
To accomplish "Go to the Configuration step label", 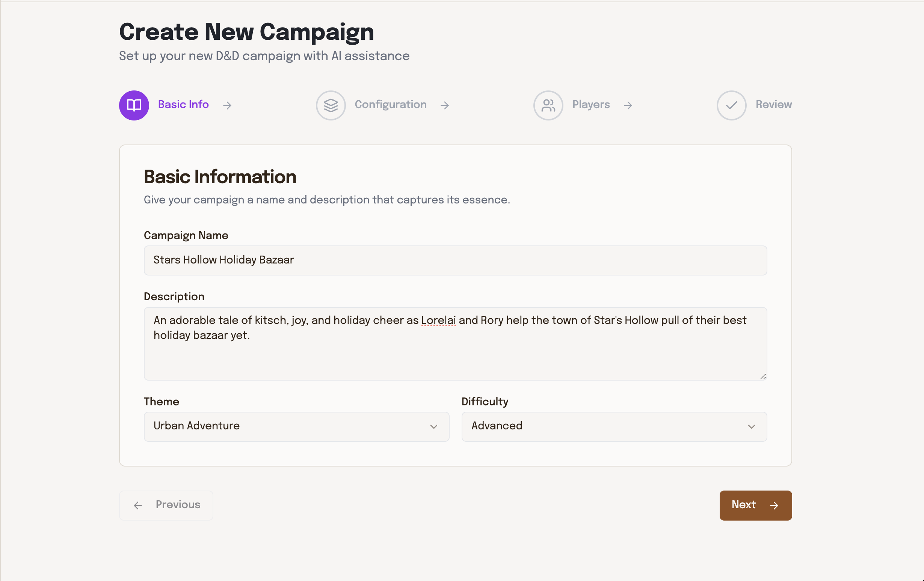I will point(390,104).
